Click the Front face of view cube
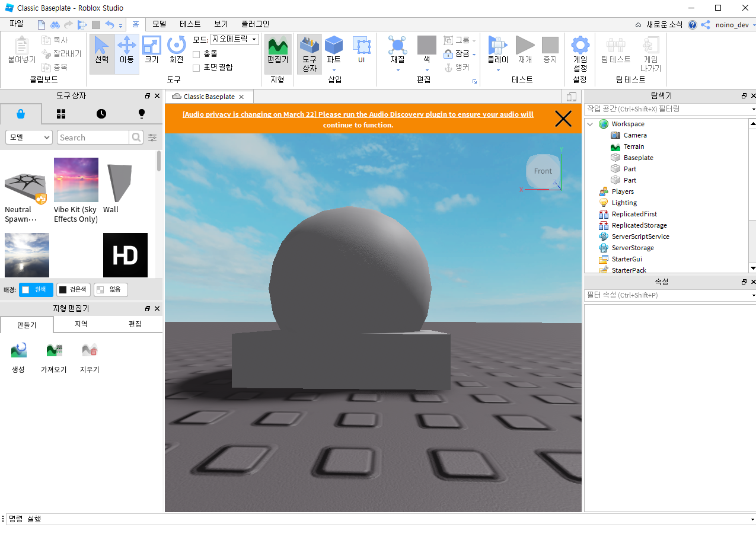The image size is (756, 540). [543, 171]
